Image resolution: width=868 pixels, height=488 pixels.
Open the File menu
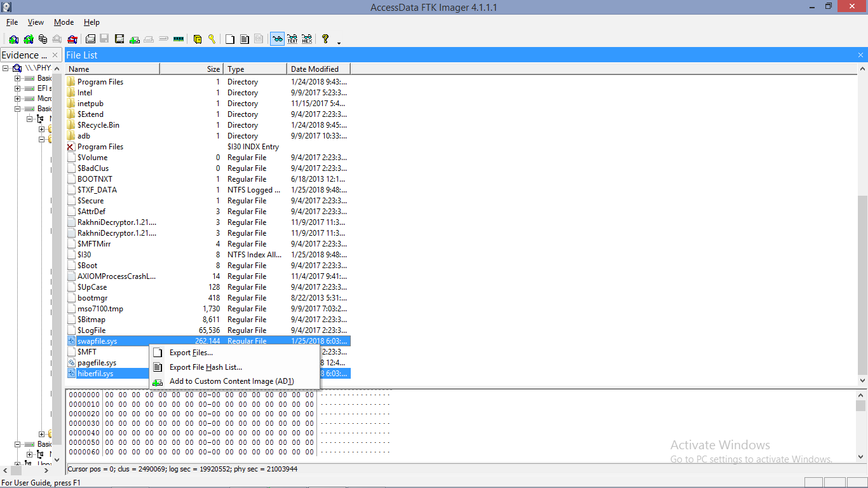click(12, 22)
